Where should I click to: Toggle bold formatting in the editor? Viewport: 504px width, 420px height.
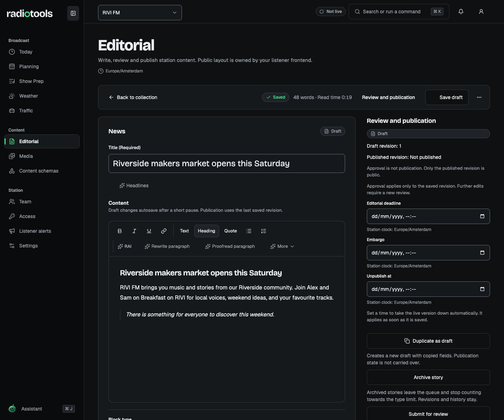point(120,231)
